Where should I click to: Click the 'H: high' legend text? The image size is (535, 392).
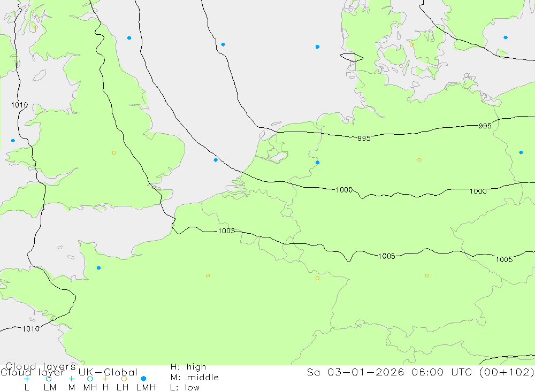click(x=188, y=367)
